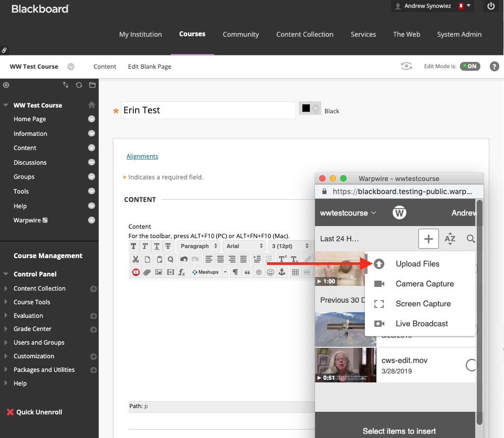
Task: Toggle strikethrough text formatting
Action: (168, 247)
